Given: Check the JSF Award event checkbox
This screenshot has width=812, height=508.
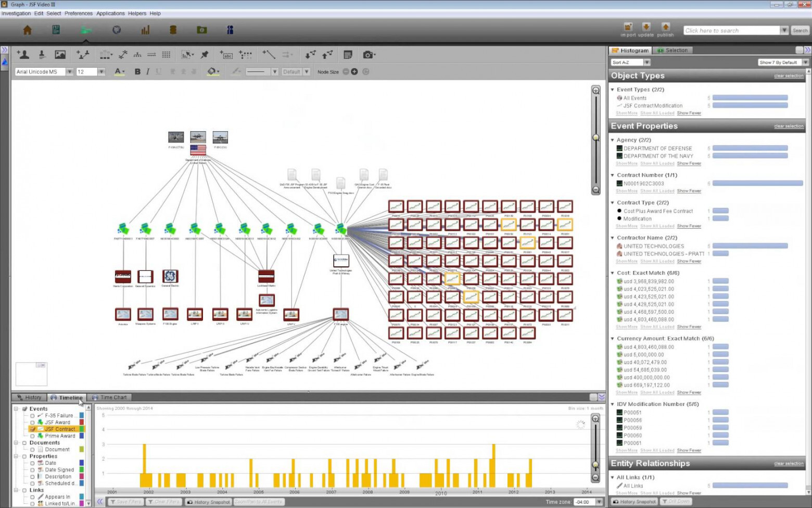Looking at the screenshot, I should point(32,423).
